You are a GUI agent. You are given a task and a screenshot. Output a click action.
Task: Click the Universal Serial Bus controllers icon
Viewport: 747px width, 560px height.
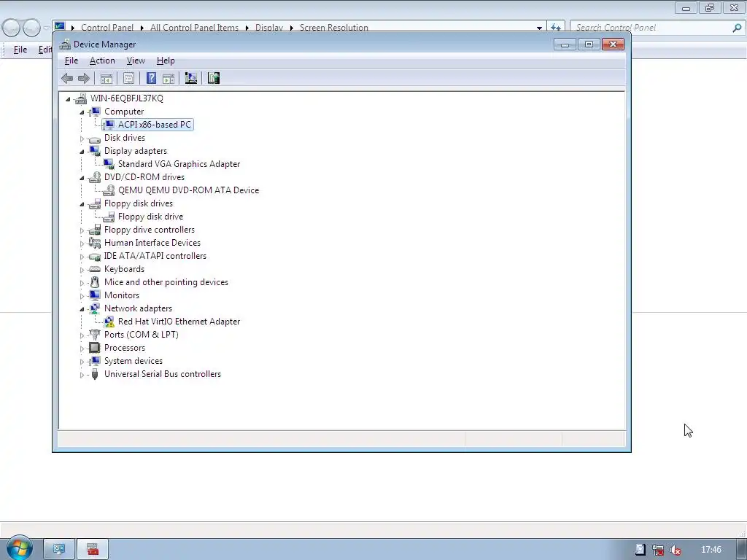tap(95, 374)
